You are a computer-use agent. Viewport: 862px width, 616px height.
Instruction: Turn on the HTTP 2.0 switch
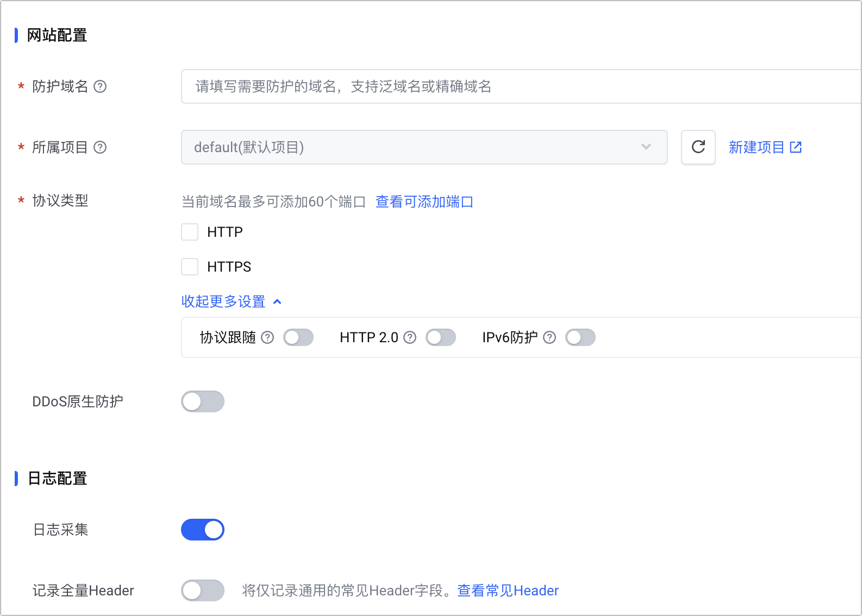(441, 337)
